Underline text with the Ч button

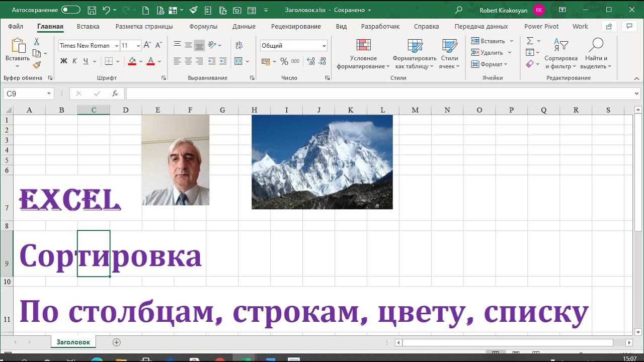86,61
